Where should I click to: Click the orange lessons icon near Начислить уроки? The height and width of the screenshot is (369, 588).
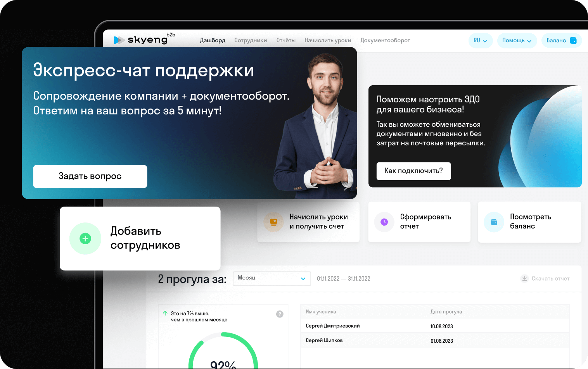273,222
